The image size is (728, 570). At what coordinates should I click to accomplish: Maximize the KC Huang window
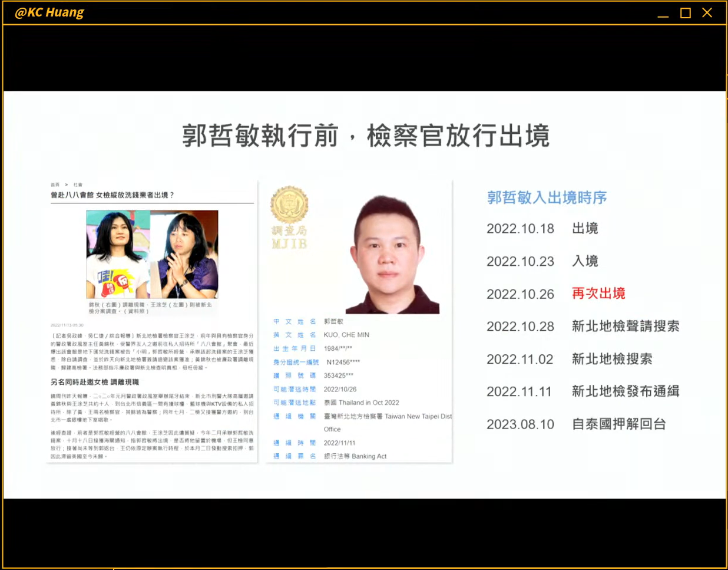coord(685,13)
